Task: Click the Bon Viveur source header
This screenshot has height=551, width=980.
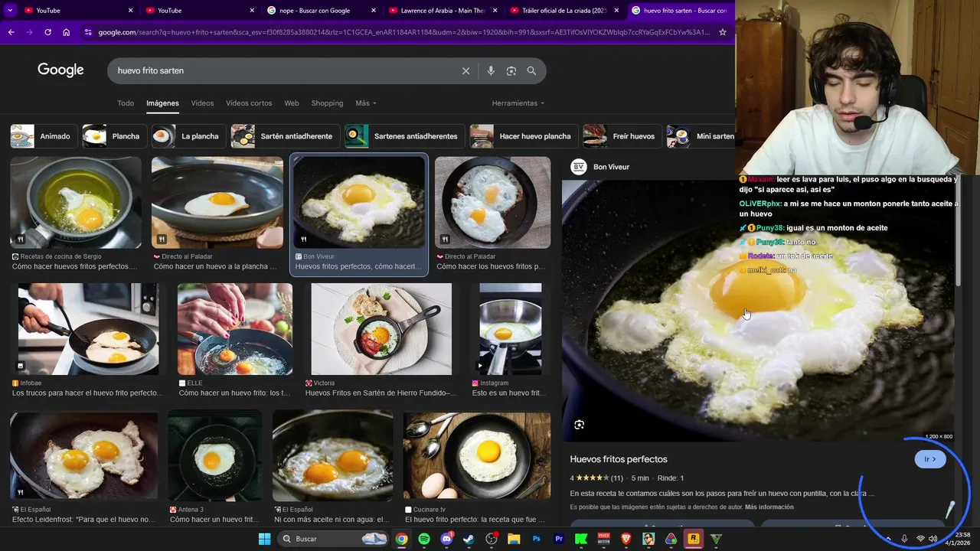Action: coord(601,167)
